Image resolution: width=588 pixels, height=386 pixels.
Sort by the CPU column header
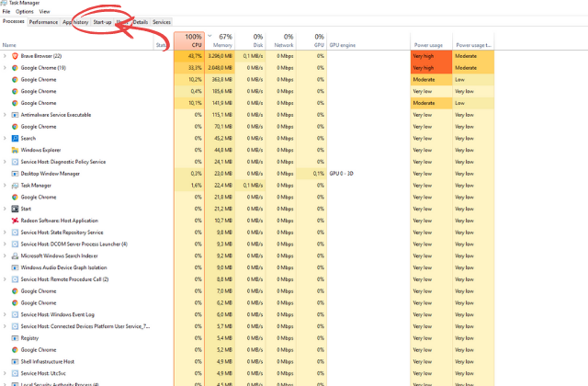pyautogui.click(x=189, y=40)
